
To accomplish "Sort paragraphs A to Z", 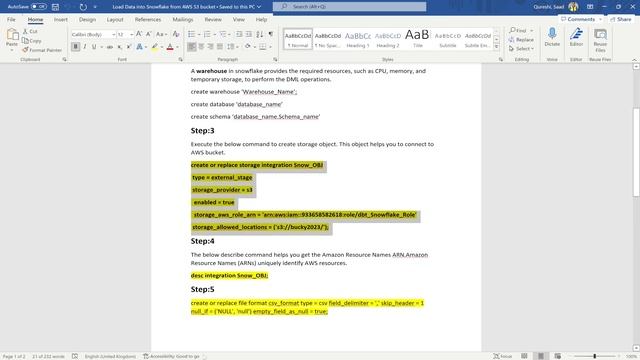I will 260,34.
